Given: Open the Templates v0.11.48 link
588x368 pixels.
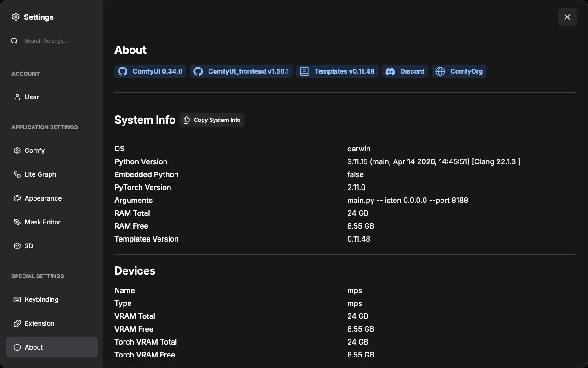Looking at the screenshot, I should (337, 71).
